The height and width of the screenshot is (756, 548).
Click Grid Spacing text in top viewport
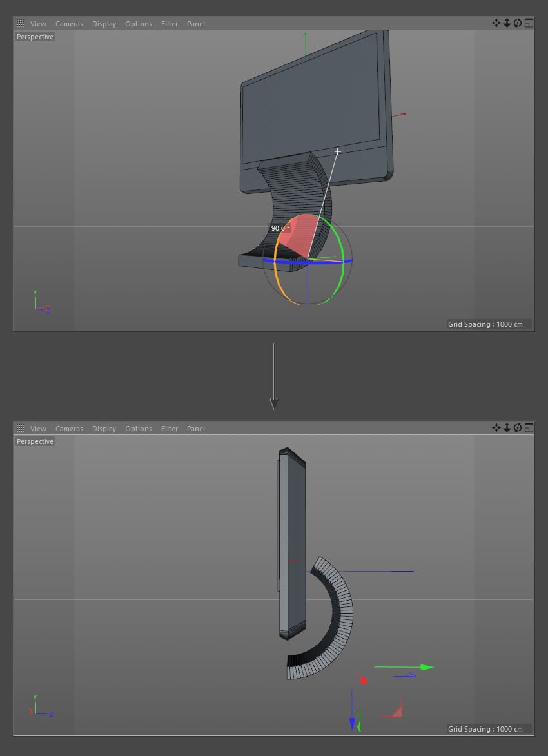(x=485, y=324)
